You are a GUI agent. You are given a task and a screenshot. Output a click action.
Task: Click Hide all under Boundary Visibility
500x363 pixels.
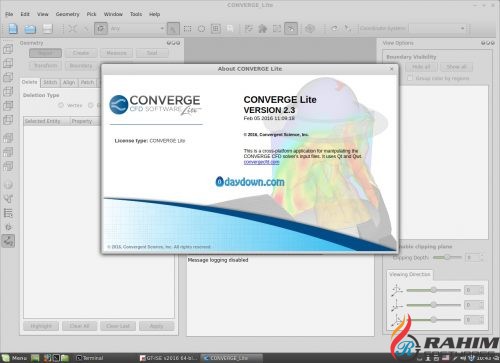tap(421, 67)
